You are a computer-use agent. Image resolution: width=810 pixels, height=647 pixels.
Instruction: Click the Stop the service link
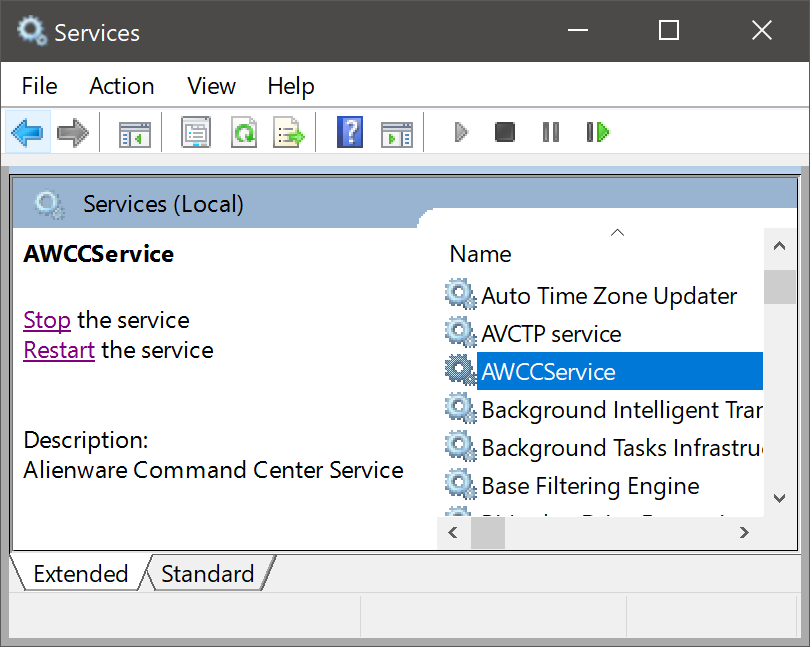point(47,320)
